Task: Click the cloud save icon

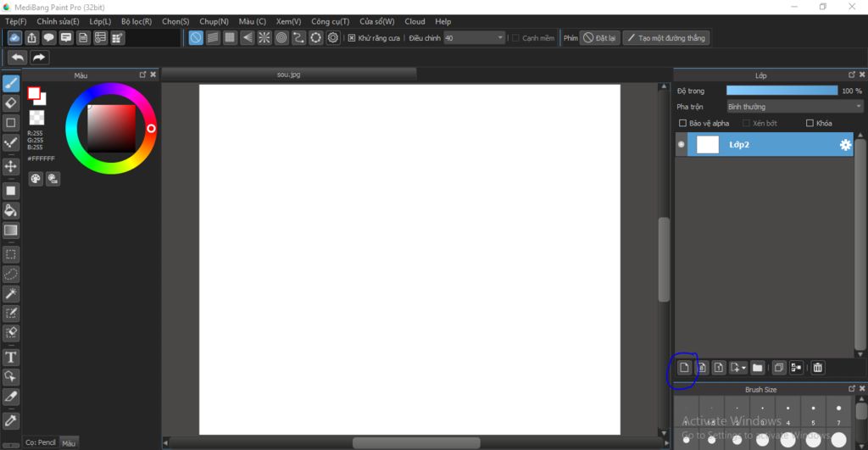Action: click(x=14, y=37)
